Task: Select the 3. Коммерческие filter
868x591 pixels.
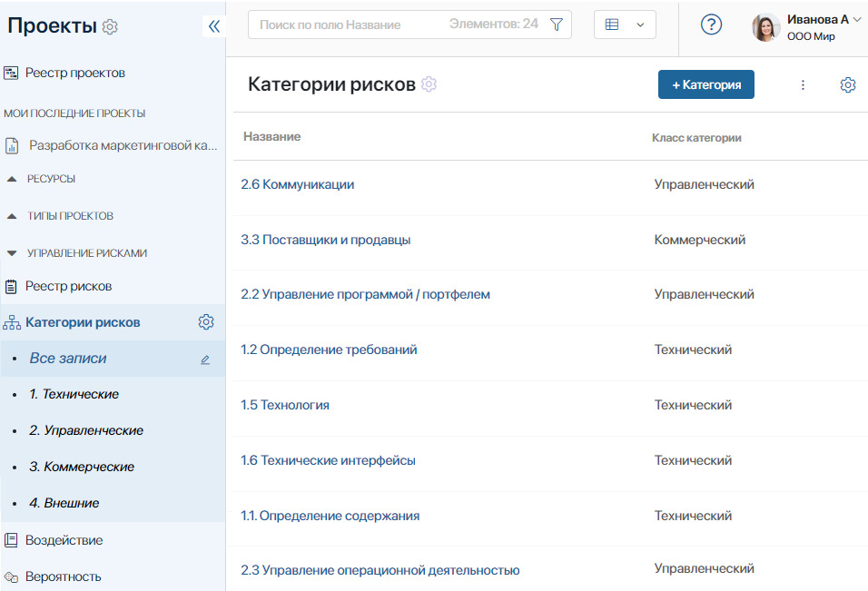Action: [82, 467]
